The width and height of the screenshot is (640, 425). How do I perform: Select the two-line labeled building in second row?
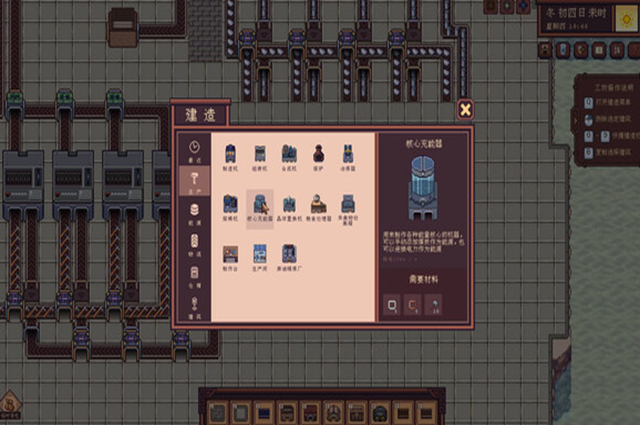[348, 209]
